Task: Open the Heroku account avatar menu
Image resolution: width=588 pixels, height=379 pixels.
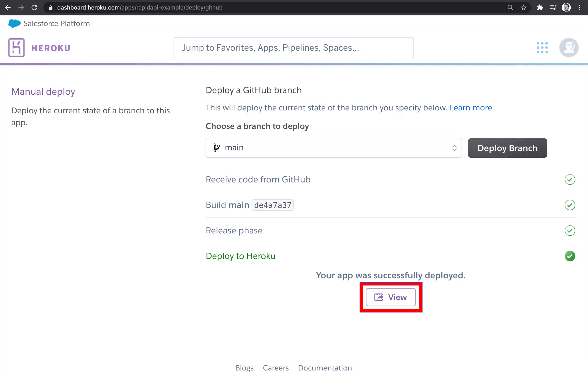Action: [568, 47]
